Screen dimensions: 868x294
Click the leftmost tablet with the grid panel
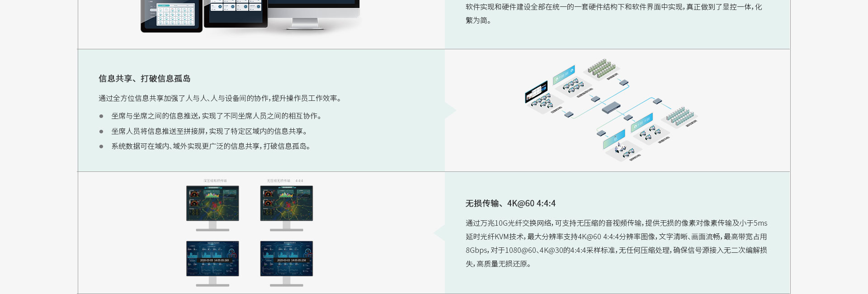click(x=172, y=16)
